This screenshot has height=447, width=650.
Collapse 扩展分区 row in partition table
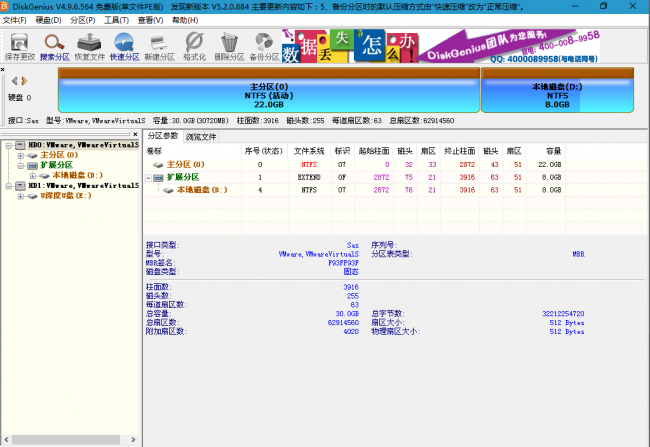coord(148,178)
